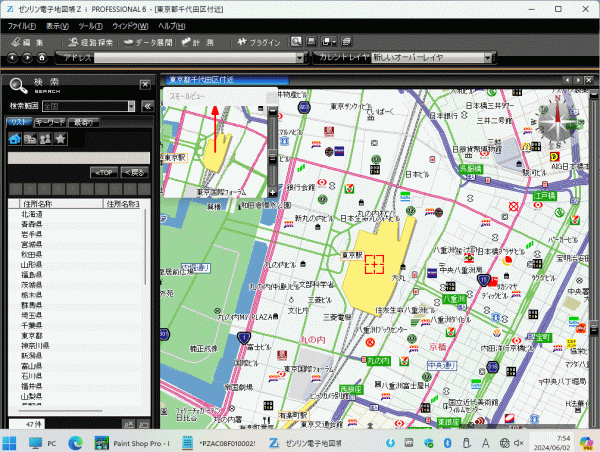Select 神奈川県 in the address list
600x452 pixels.
[x=35, y=346]
